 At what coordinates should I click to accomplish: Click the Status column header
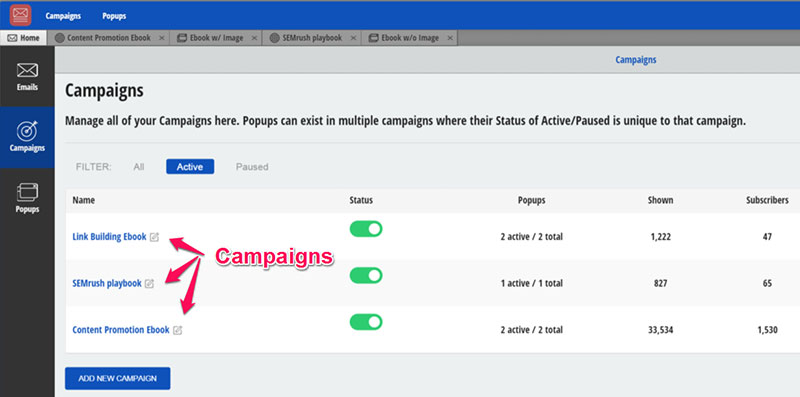point(361,201)
